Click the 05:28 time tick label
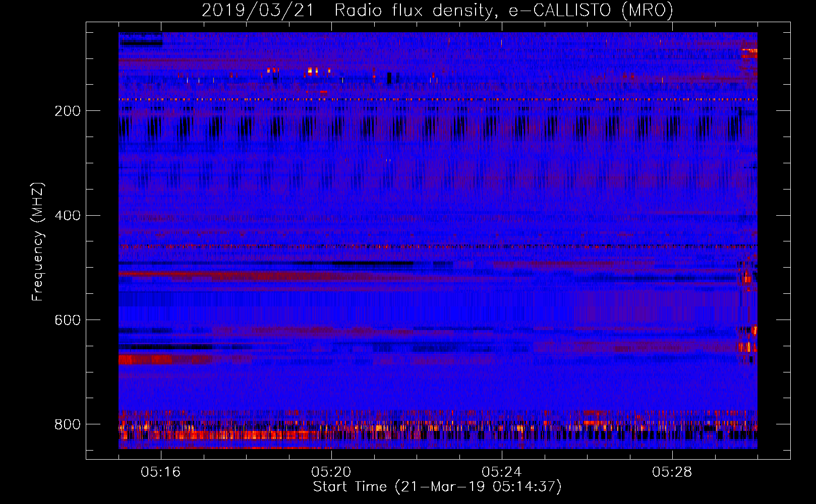Screen dimensions: 816x504 coord(672,472)
